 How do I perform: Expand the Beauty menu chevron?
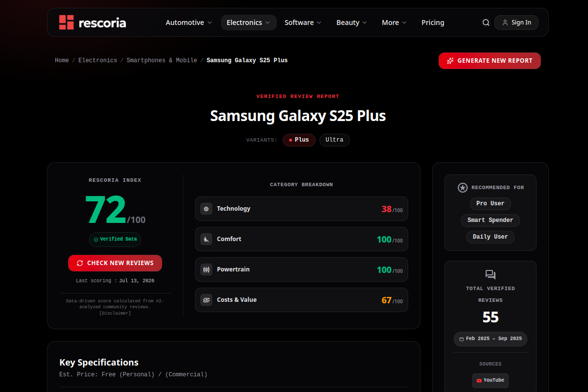[x=365, y=23]
